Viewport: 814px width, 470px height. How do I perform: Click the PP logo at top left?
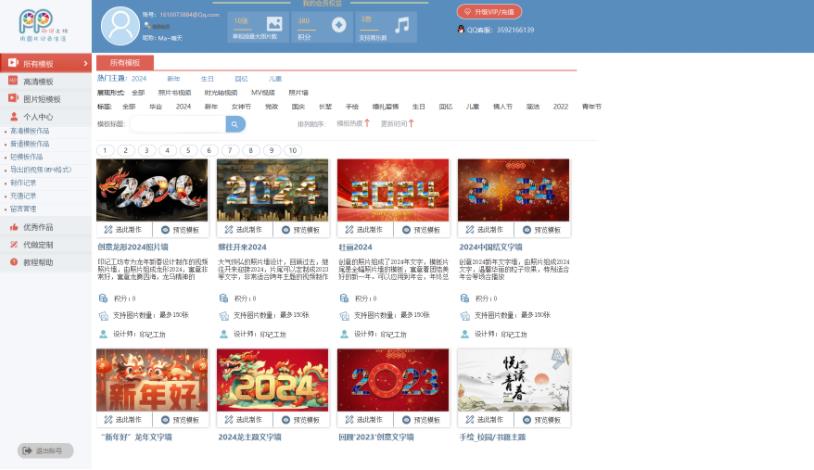coord(44,25)
